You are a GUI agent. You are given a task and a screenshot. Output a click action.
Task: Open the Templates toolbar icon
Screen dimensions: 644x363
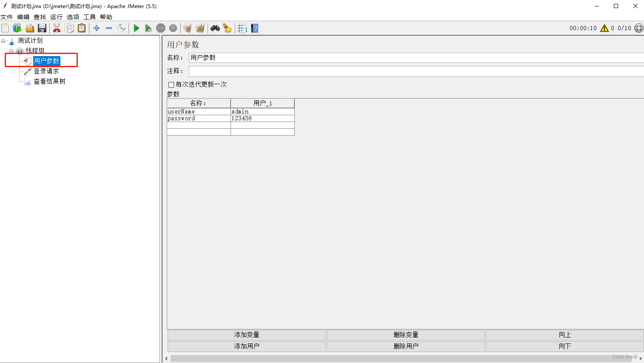click(17, 28)
